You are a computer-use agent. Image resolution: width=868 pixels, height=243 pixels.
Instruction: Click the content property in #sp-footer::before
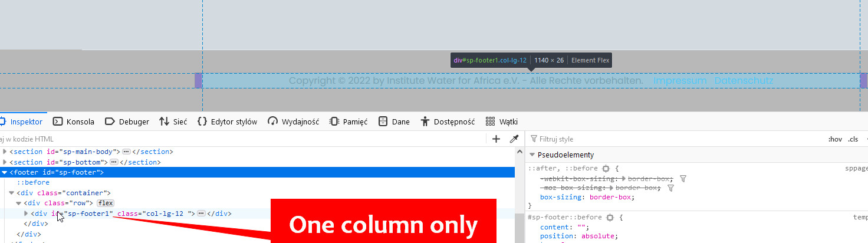coord(554,227)
